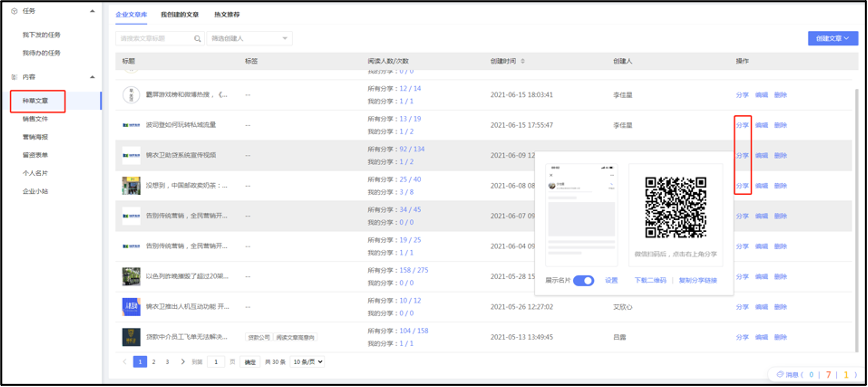Switch to the 企业文章库 tab
868x387 pixels.
click(131, 14)
